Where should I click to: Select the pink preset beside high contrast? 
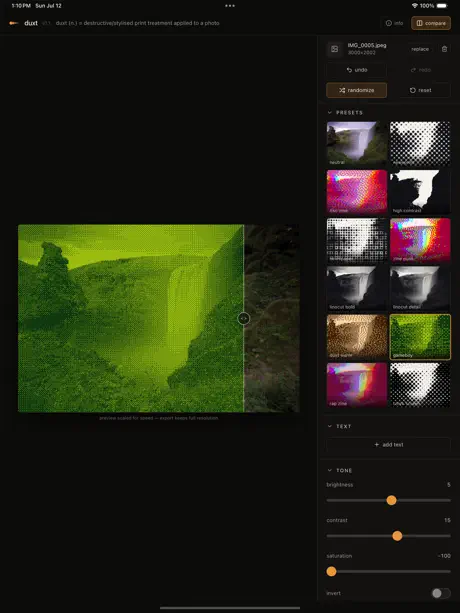357,192
